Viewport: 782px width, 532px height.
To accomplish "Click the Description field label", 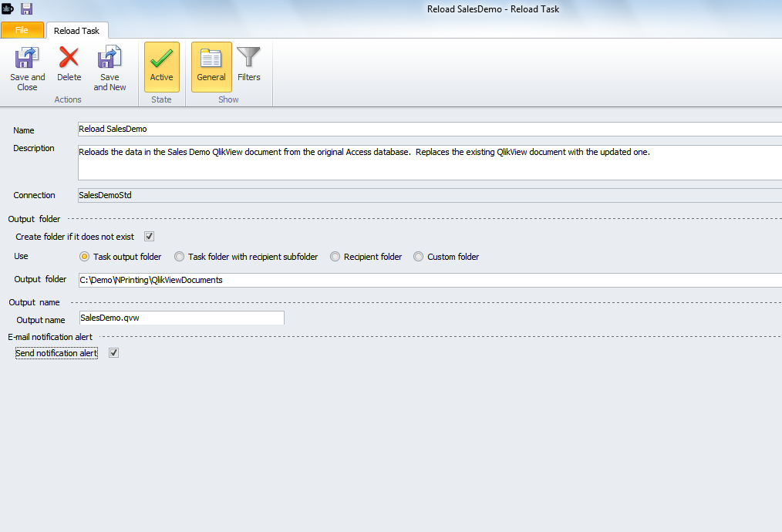I will 33,148.
